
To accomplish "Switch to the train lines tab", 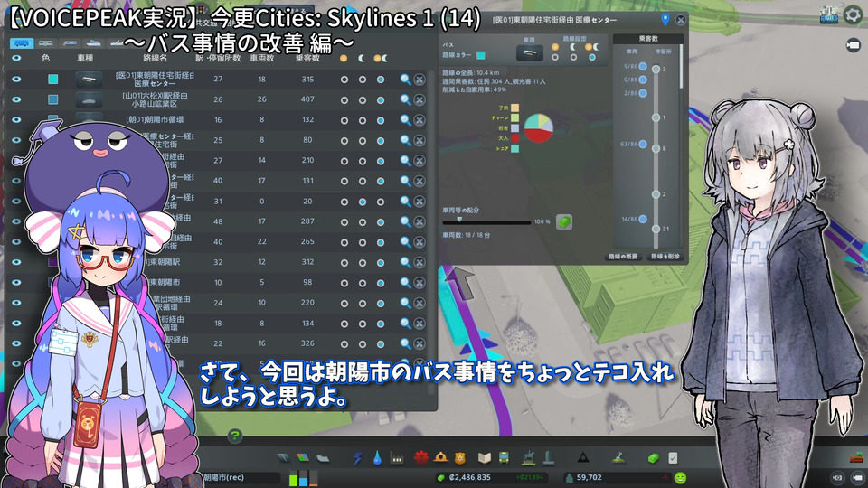I will [70, 43].
